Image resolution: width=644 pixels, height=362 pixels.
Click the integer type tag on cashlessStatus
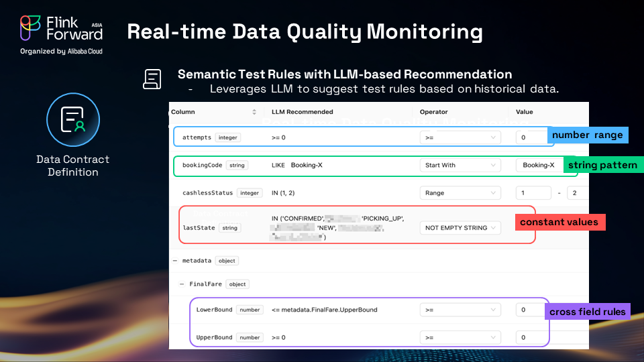click(x=250, y=193)
